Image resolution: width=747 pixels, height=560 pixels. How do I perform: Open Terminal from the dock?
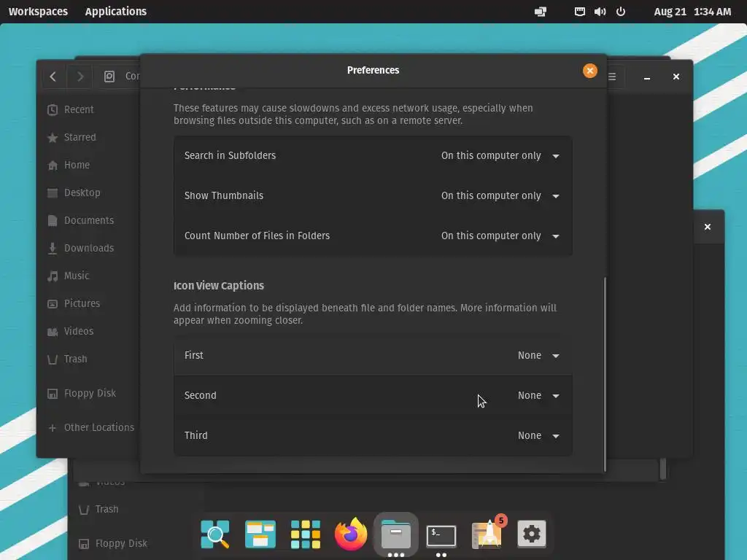point(441,536)
